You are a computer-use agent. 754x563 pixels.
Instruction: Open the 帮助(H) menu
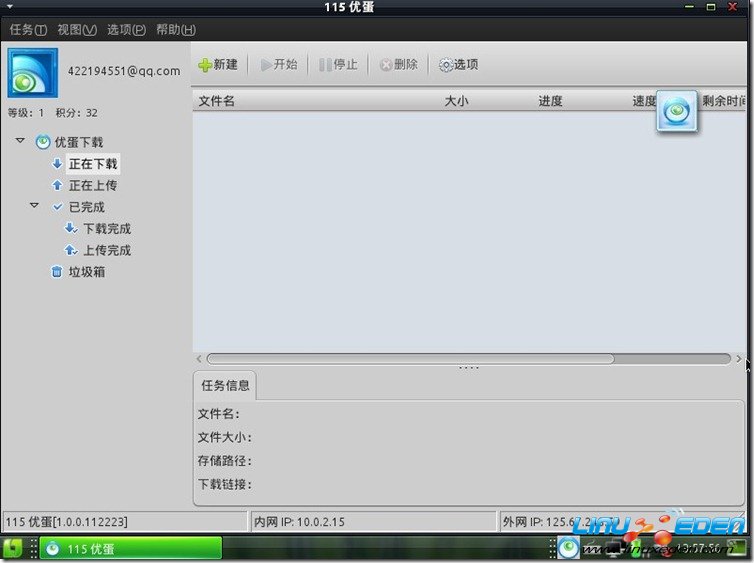pyautogui.click(x=176, y=30)
